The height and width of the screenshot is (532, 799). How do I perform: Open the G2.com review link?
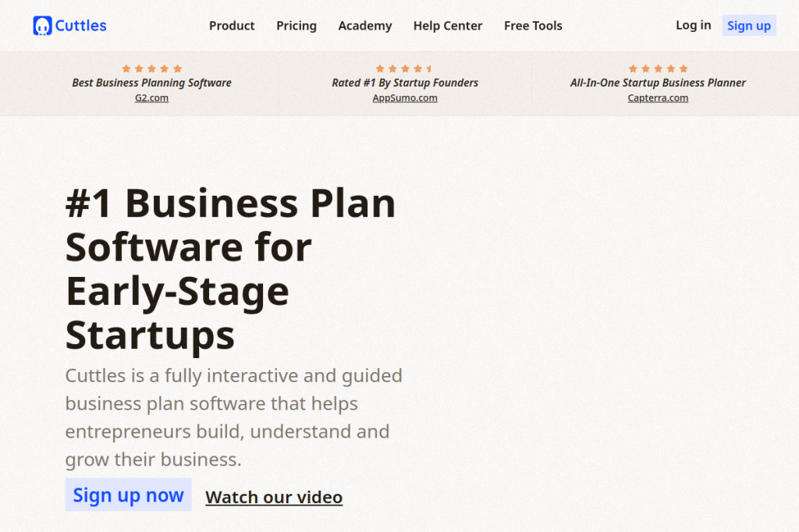151,98
